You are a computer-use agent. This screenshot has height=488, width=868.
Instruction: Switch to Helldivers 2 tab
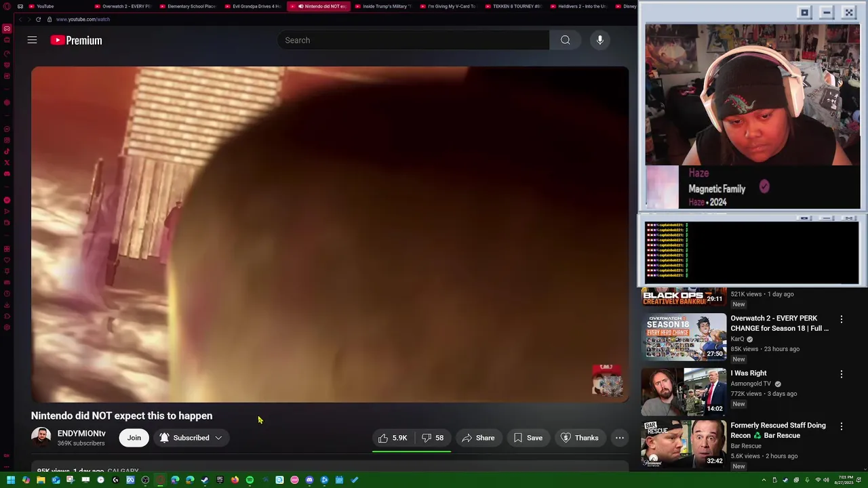pos(579,6)
